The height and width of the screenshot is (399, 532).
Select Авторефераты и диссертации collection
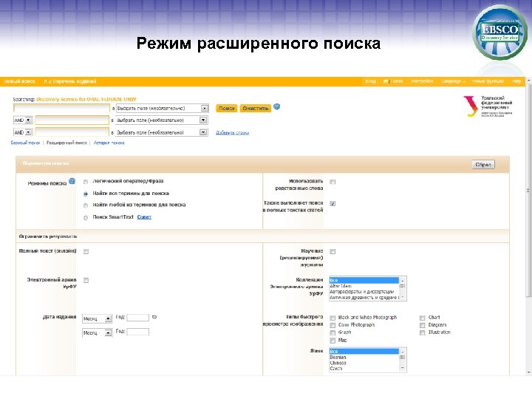click(x=364, y=292)
